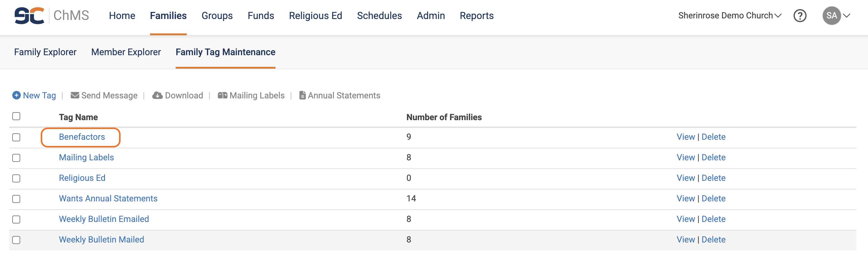Toggle the select-all checkbox in table header

pyautogui.click(x=16, y=116)
